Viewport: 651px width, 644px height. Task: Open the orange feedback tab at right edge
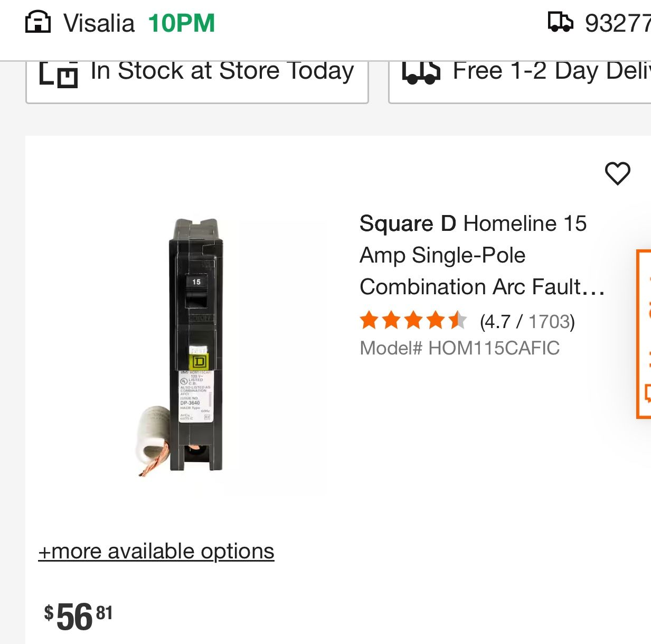click(x=644, y=334)
